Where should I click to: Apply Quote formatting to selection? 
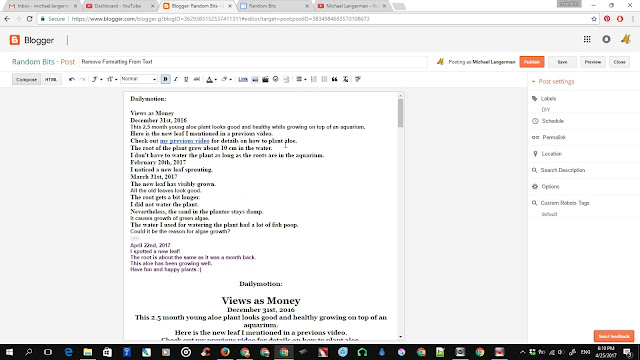335,79
